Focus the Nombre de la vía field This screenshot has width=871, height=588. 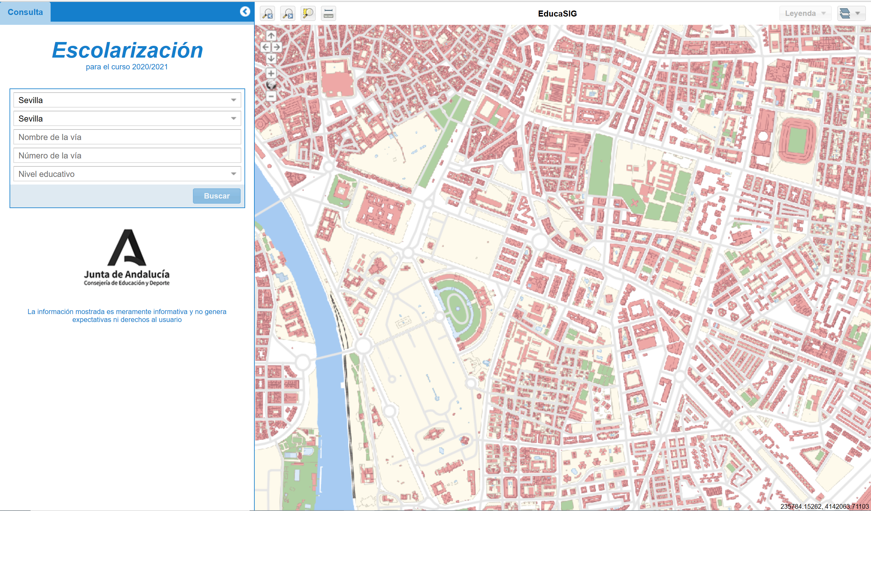pos(127,137)
